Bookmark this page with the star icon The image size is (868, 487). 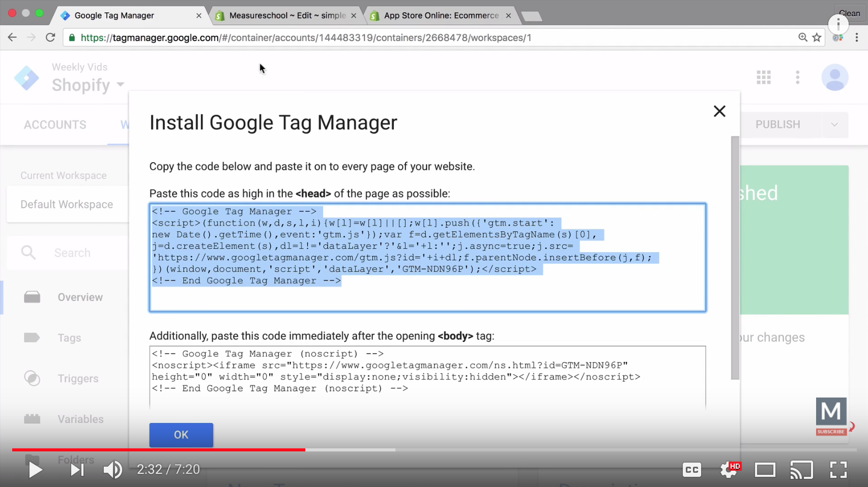point(817,37)
